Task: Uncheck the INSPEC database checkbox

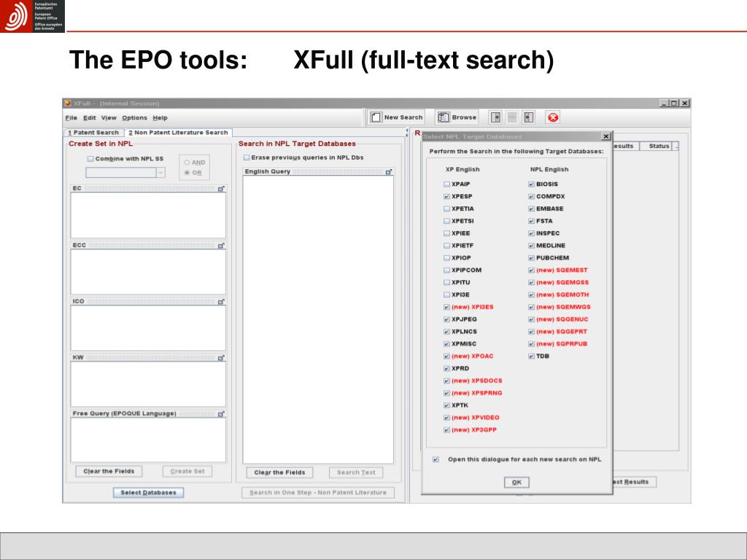Action: click(x=531, y=233)
